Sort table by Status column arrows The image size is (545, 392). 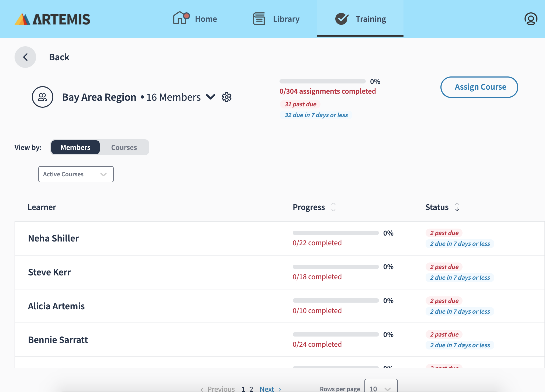click(457, 207)
